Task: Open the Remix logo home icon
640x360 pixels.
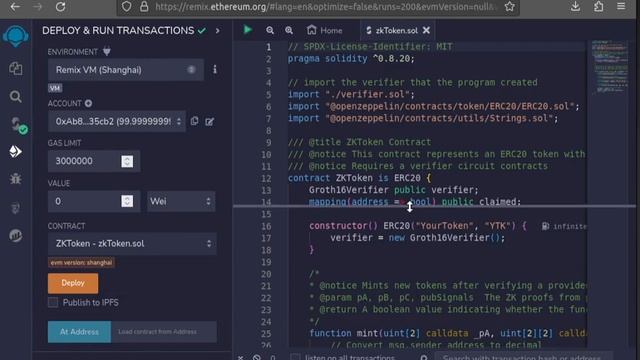Action: (16, 36)
